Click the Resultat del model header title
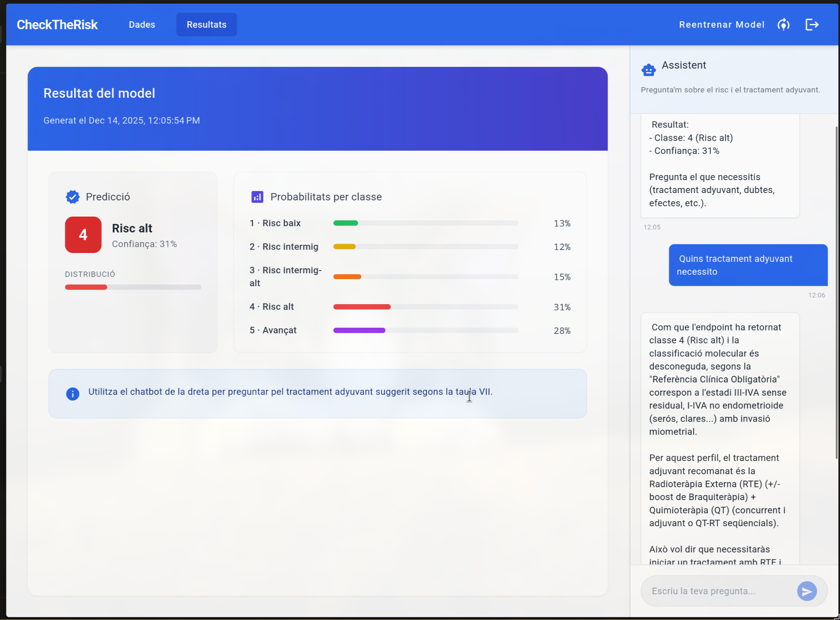 99,93
